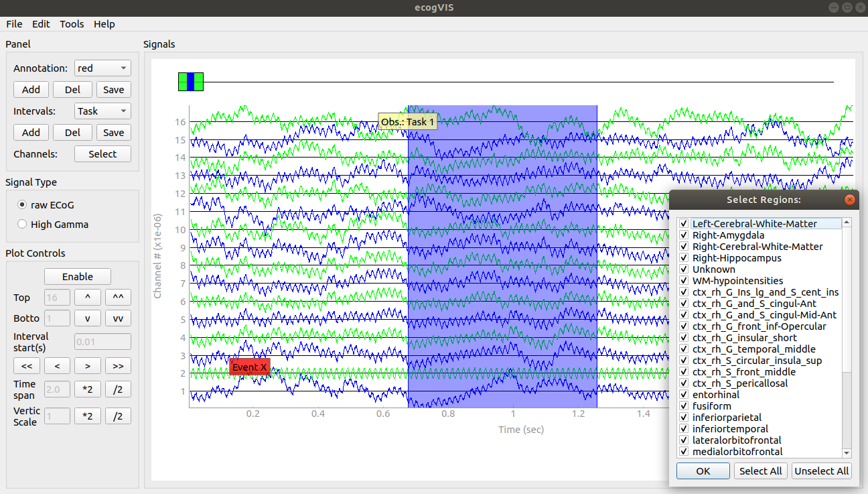Viewport: 868px width, 494px height.
Task: Open the Intervals Task dropdown
Action: click(102, 111)
